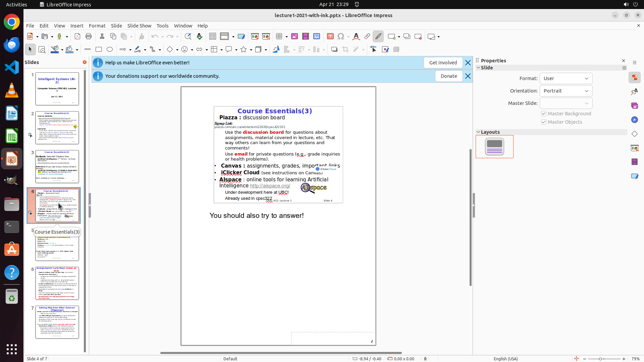Select the Rectangle drawing tool
Viewport: 644px width, 362px height.
pos(99,50)
